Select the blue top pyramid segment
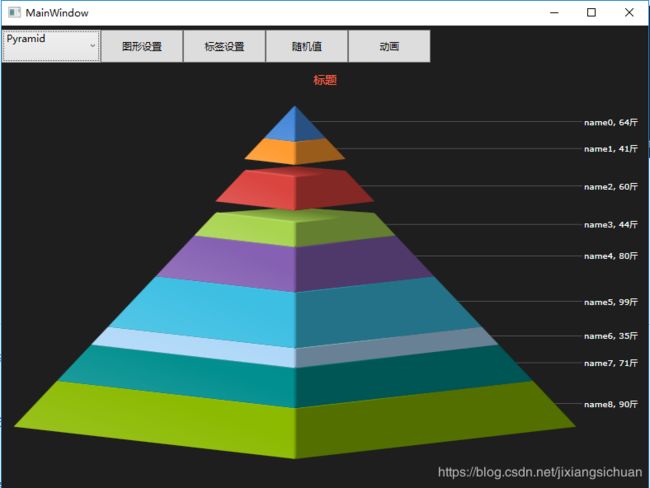The image size is (650, 488). (x=295, y=126)
